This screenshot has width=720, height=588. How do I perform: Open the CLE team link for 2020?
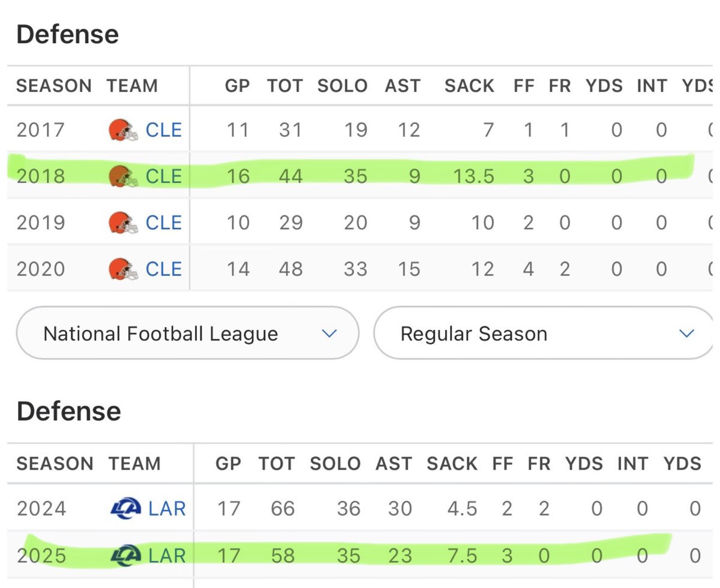[164, 269]
